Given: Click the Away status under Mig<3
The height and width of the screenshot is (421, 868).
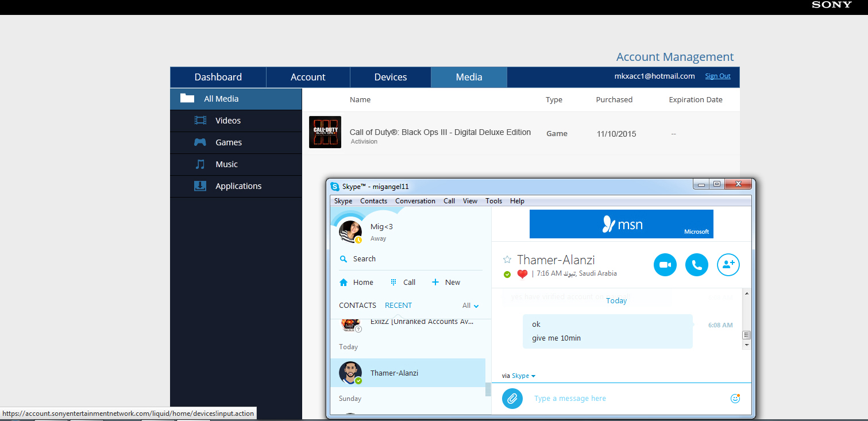Looking at the screenshot, I should point(379,238).
